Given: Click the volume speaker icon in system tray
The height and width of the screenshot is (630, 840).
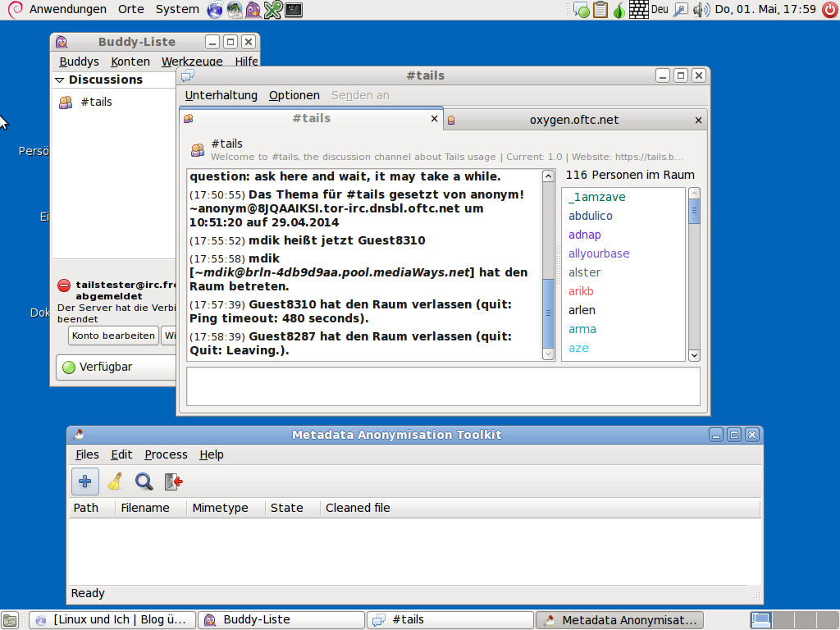Looking at the screenshot, I should [701, 10].
